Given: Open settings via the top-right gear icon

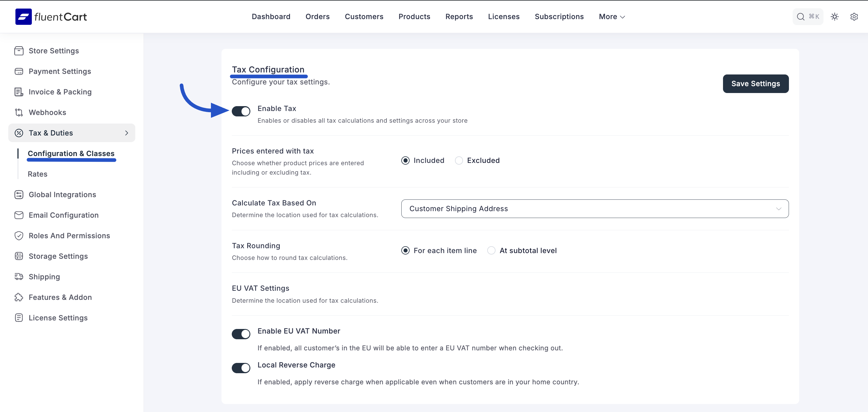Looking at the screenshot, I should 854,17.
